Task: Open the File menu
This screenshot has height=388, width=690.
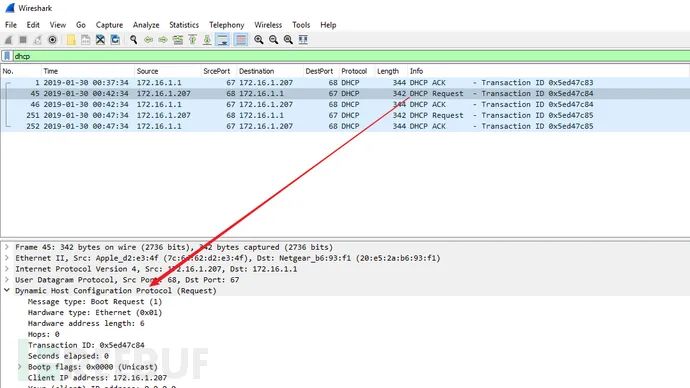Action: coord(11,25)
